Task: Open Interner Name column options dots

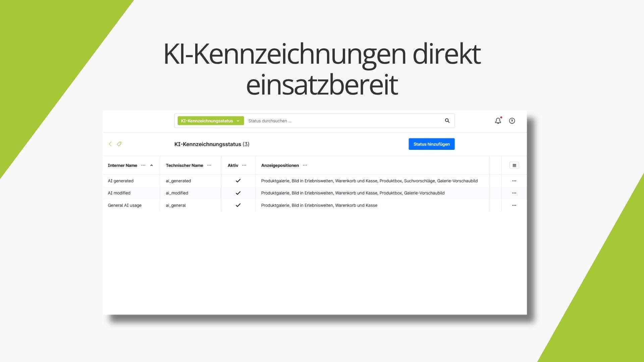Action: (143, 165)
